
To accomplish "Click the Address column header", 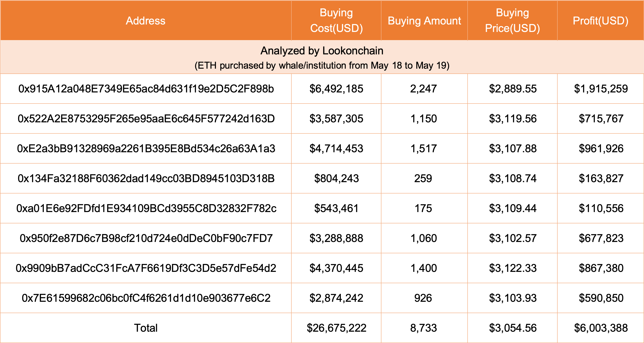I will (x=146, y=21).
